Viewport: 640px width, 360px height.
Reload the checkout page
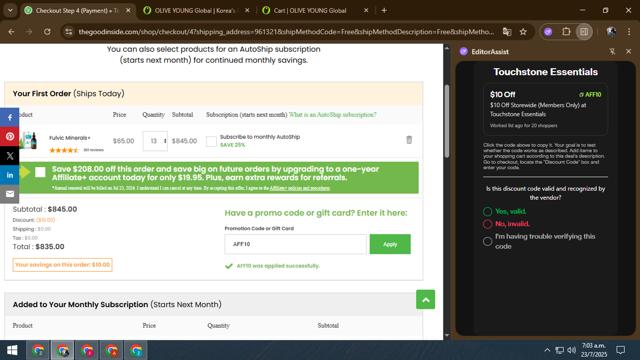tap(47, 31)
